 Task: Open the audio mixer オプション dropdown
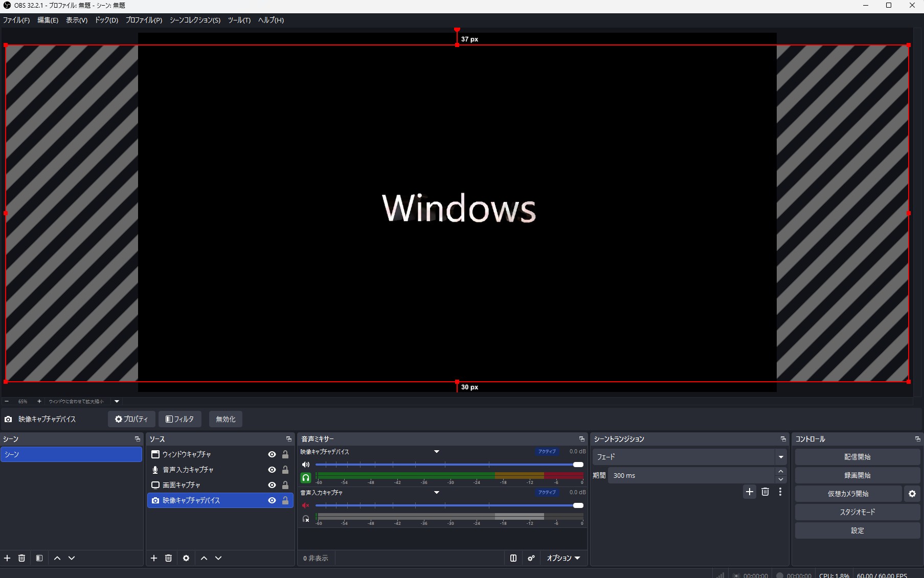[564, 558]
